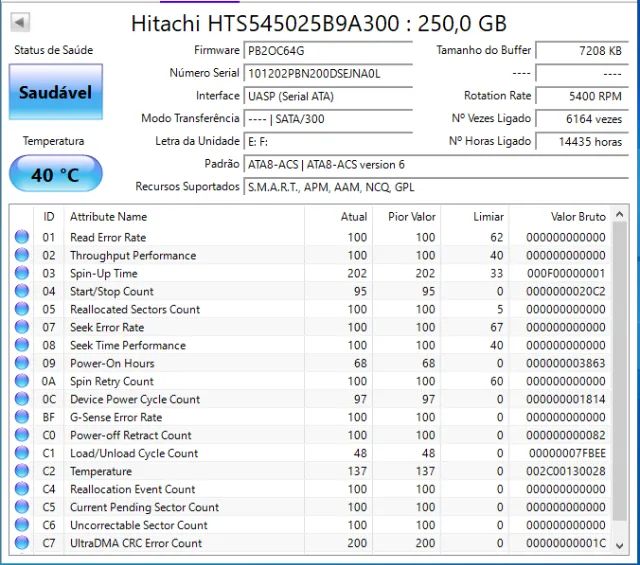Select the Load/Unload Cycle Count attribute name
Image resolution: width=640 pixels, height=565 pixels.
(134, 453)
